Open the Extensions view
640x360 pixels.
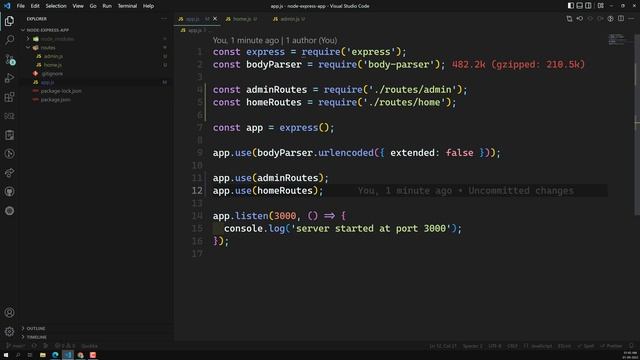[x=9, y=97]
